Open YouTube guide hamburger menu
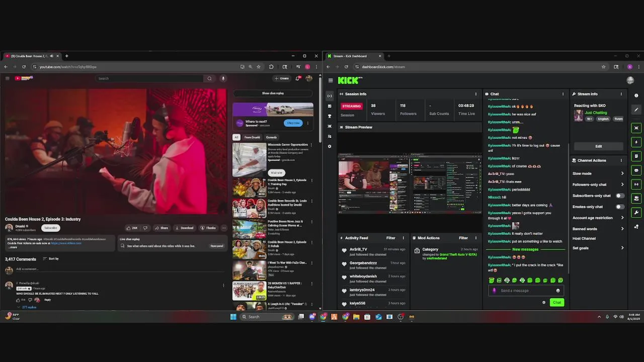 8,78
